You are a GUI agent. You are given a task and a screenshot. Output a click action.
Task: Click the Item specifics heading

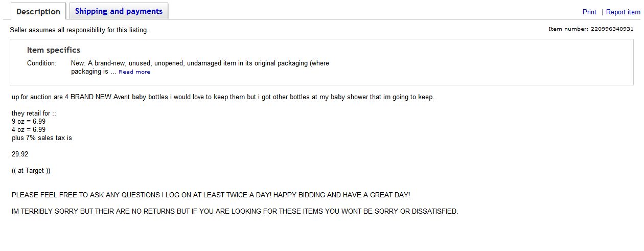[x=54, y=50]
